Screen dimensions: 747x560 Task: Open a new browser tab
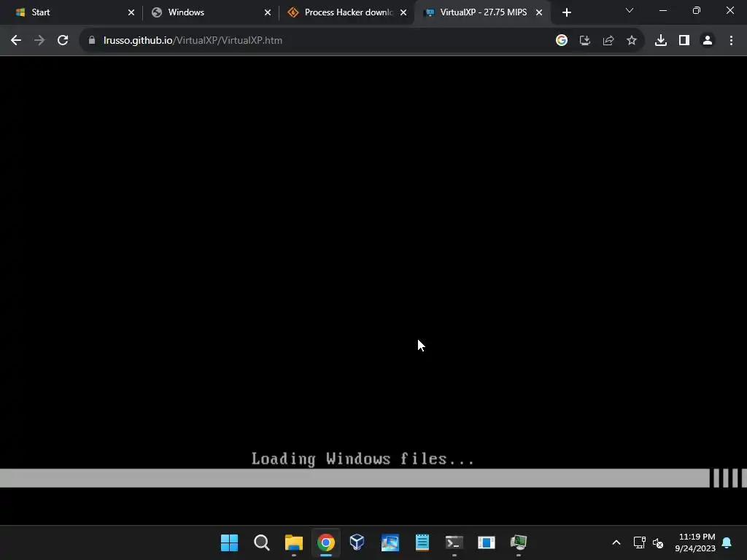566,12
